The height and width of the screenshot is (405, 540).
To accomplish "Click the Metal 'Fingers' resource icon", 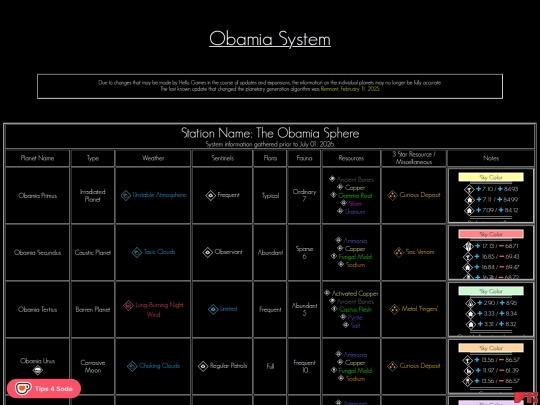I will 394,309.
